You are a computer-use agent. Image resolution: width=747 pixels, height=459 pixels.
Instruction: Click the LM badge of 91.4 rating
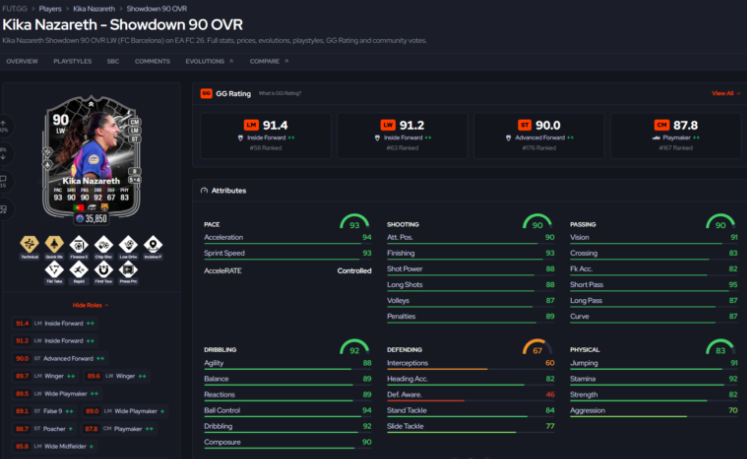point(251,125)
